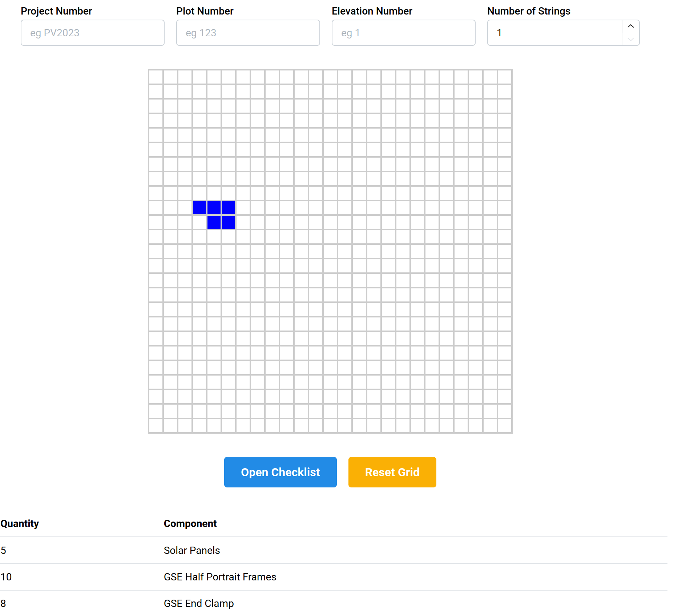Select the Number of Strings value box
Screen dimensions: 682x616
[x=552, y=33]
